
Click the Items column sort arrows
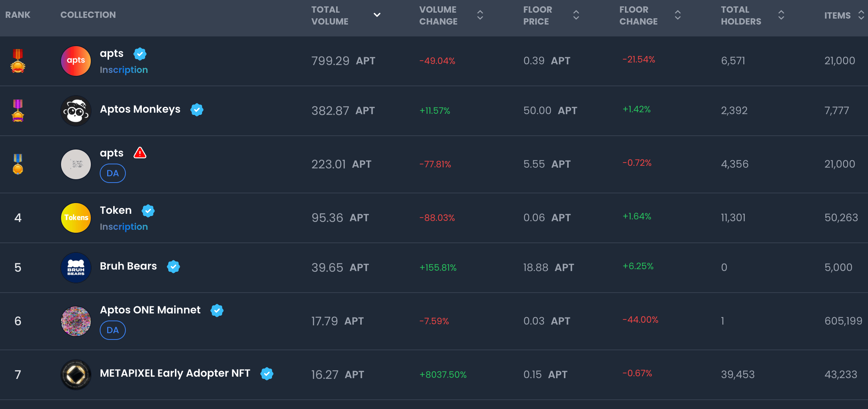click(x=861, y=15)
